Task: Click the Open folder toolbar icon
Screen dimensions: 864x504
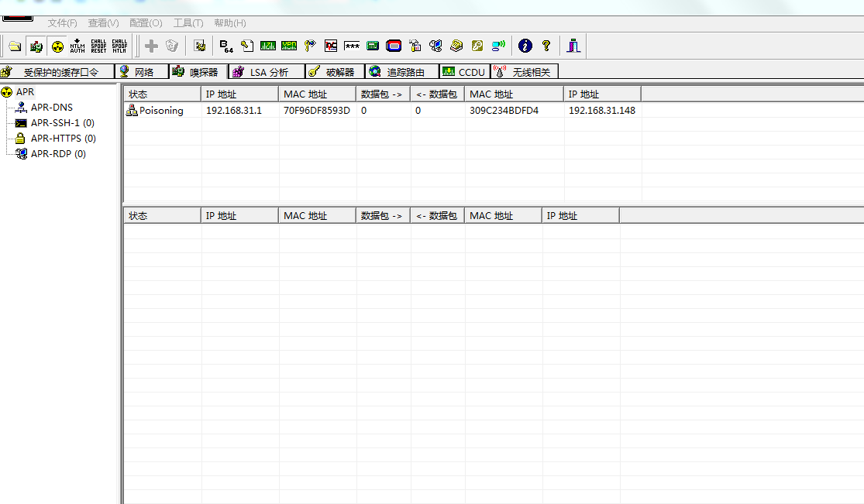Action: pos(15,46)
